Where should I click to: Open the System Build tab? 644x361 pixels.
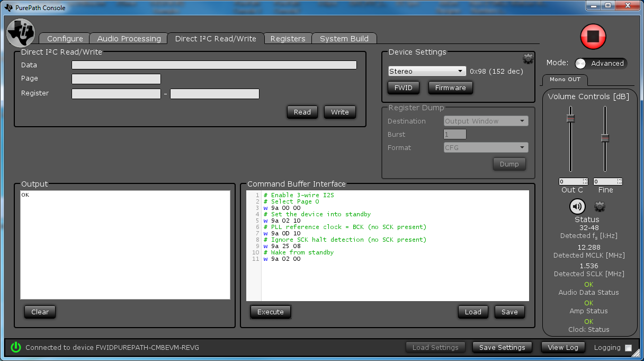pos(344,39)
